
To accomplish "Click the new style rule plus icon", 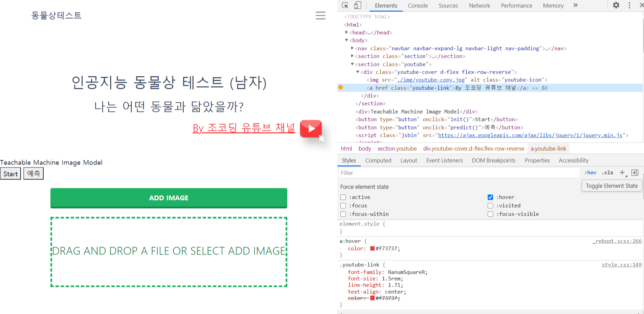I will pos(622,173).
